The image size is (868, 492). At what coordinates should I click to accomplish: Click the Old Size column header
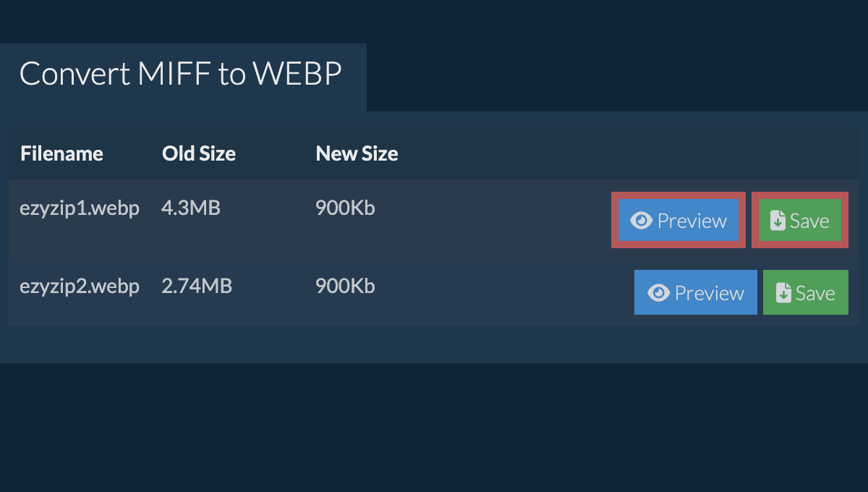pyautogui.click(x=199, y=153)
